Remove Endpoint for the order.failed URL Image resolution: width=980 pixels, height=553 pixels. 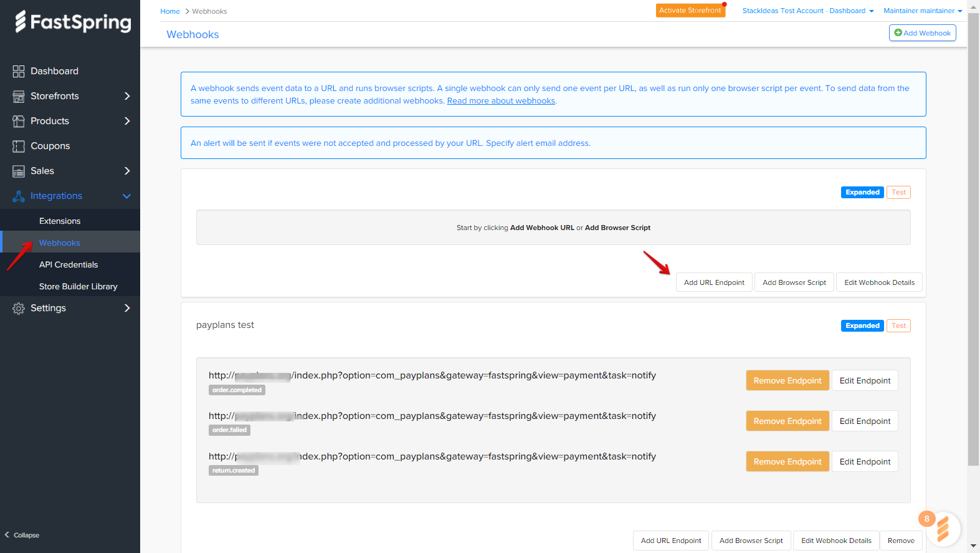pyautogui.click(x=787, y=421)
